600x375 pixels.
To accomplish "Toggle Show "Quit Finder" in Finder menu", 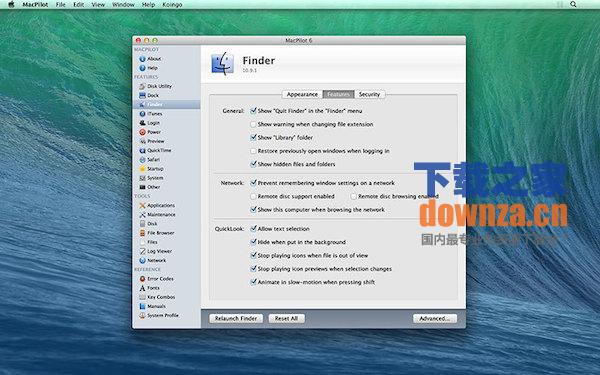I will (x=253, y=111).
